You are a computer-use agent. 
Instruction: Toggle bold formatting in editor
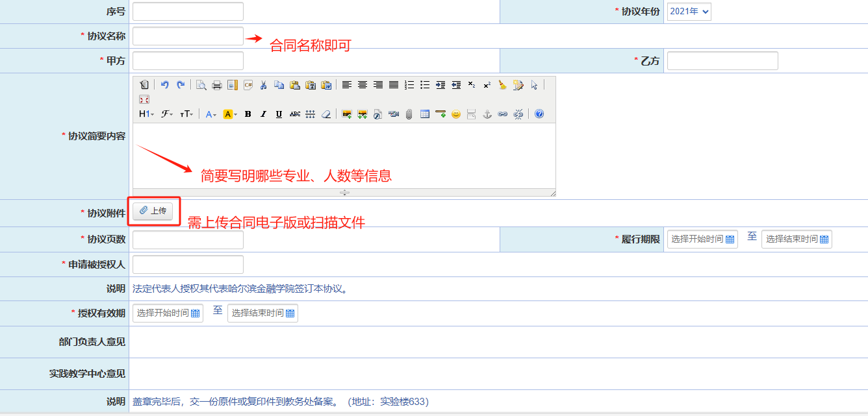tap(248, 114)
